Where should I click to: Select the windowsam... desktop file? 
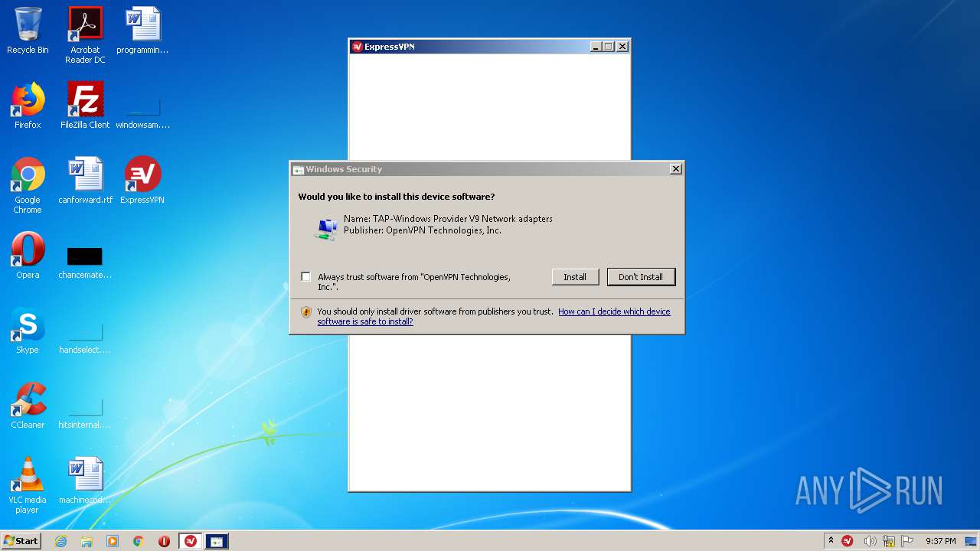[142, 112]
